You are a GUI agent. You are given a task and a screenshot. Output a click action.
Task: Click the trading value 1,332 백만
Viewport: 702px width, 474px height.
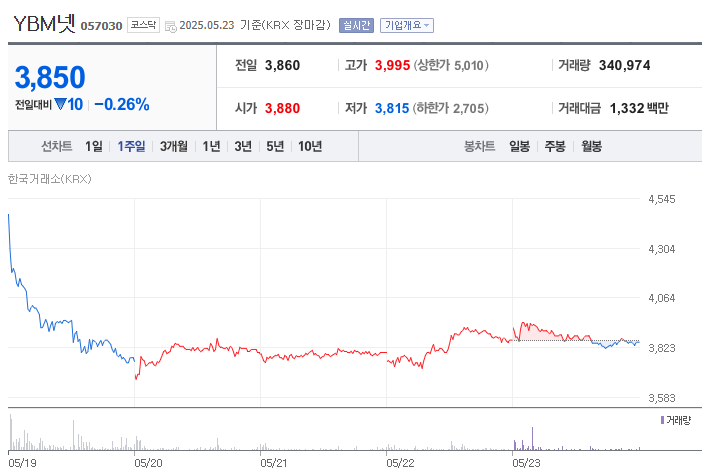point(639,108)
